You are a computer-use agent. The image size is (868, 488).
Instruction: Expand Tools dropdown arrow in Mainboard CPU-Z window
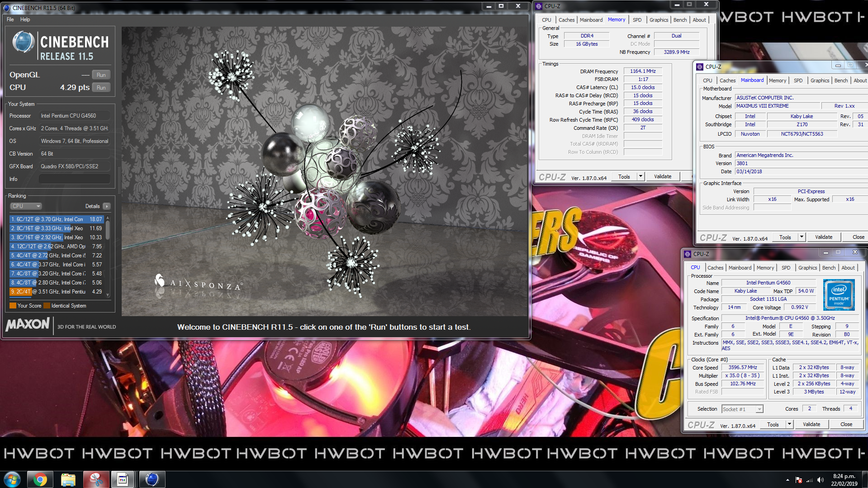[x=802, y=237]
